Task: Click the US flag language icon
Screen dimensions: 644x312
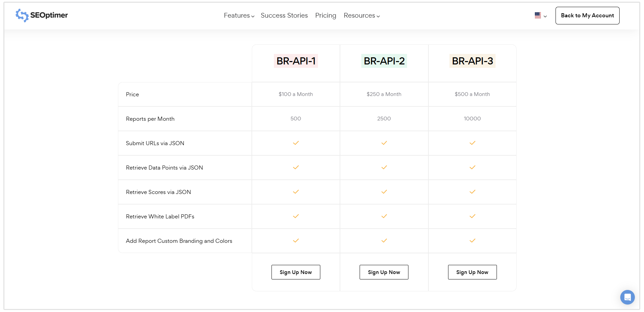Action: pyautogui.click(x=538, y=15)
